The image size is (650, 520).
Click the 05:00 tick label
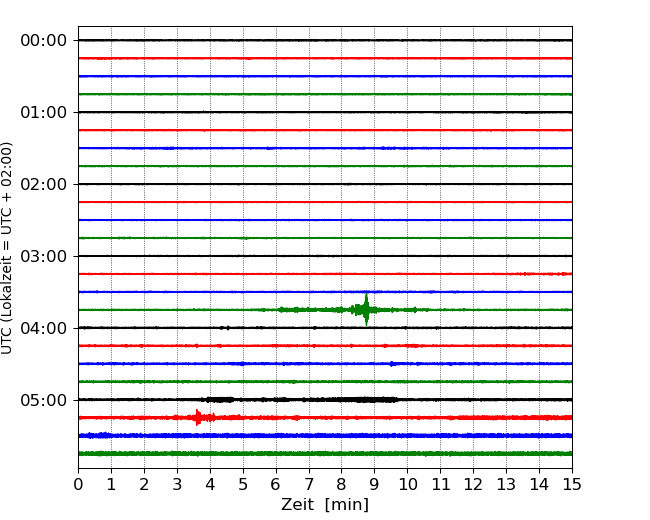[x=44, y=400]
